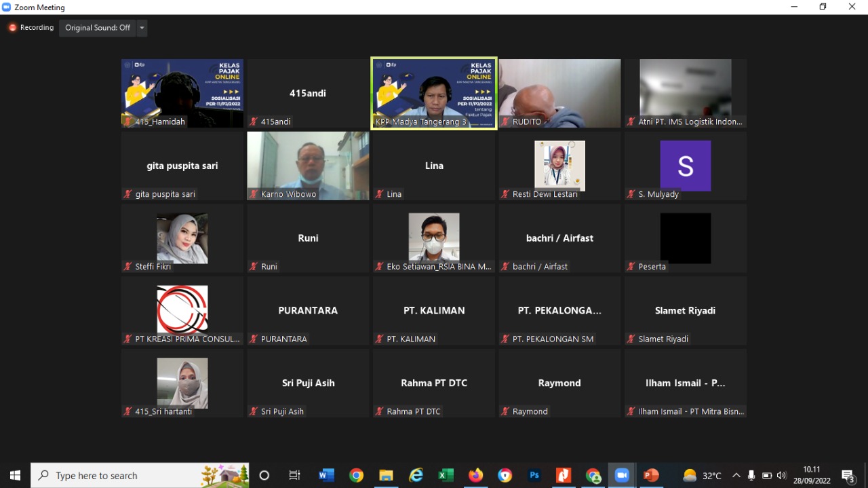
Task: Click the Zoom taskbar icon
Action: [622, 475]
